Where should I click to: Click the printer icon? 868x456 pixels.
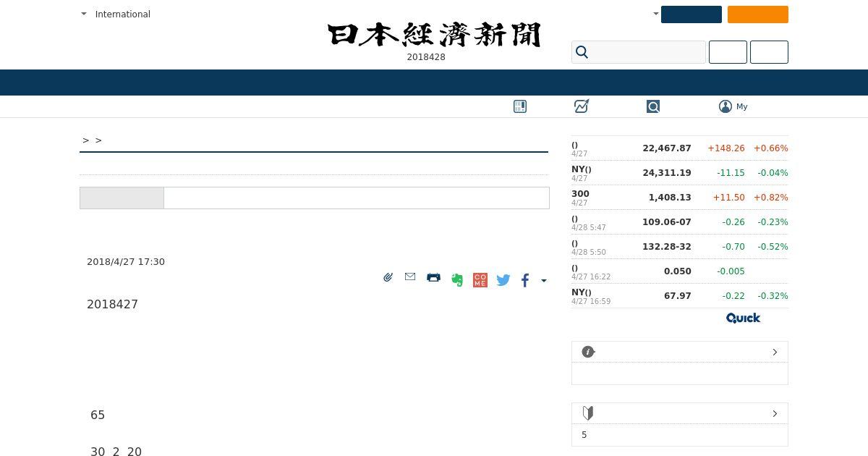pos(433,277)
